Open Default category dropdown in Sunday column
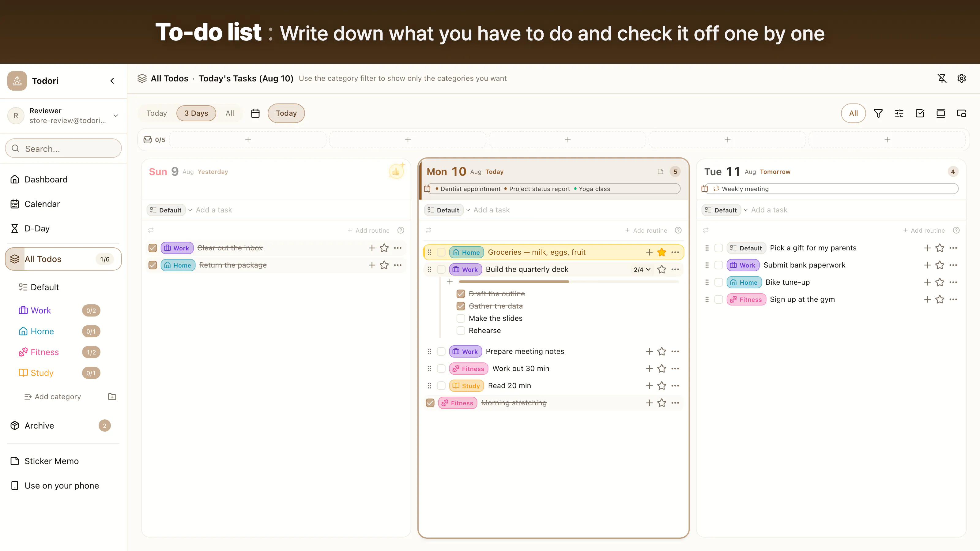This screenshot has width=980, height=551. click(x=170, y=210)
